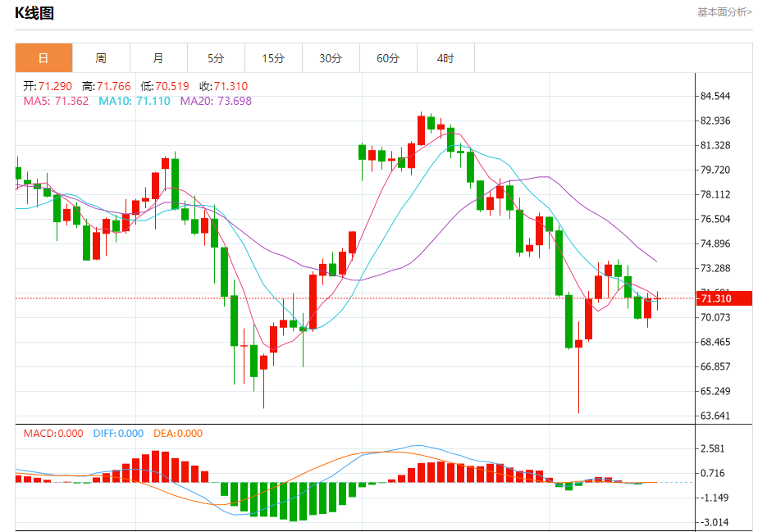The width and height of the screenshot is (767, 532).
Task: Click the 82.936 price axis label
Action: (715, 120)
